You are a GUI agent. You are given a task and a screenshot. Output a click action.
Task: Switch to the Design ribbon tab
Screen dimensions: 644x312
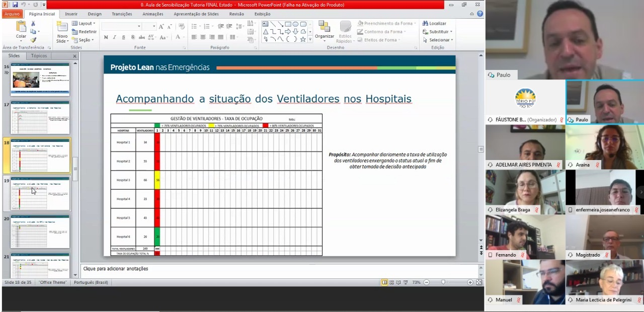[x=95, y=14]
